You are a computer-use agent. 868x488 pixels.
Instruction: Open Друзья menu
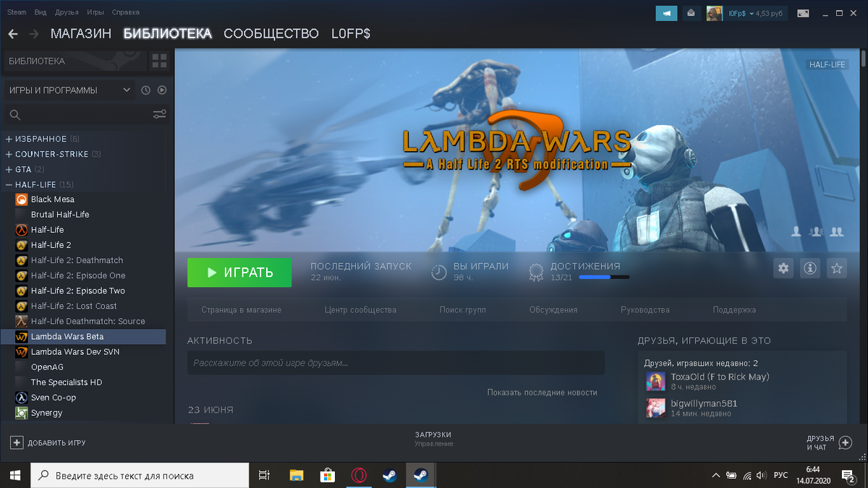pos(67,12)
